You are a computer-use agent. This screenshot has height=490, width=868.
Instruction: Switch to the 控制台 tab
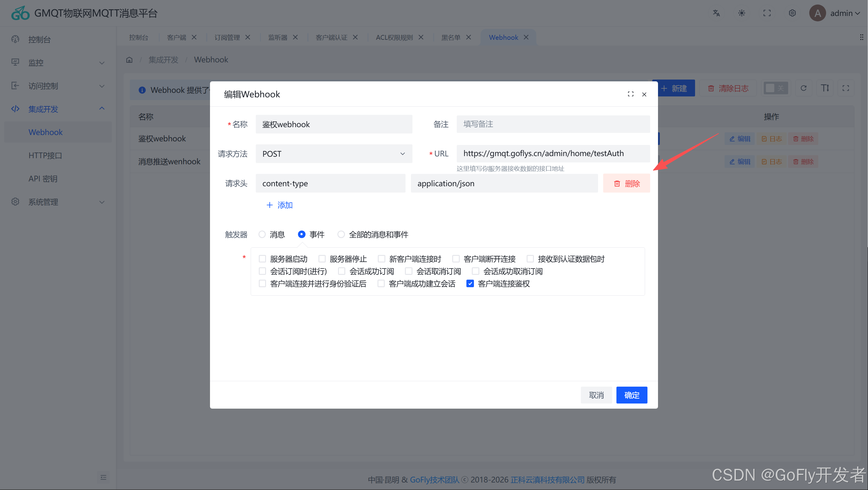coord(139,37)
